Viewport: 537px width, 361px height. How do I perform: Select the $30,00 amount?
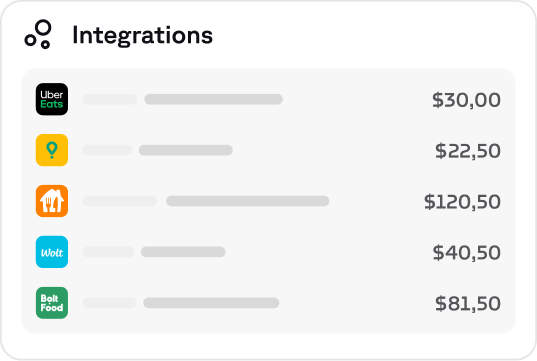click(466, 100)
